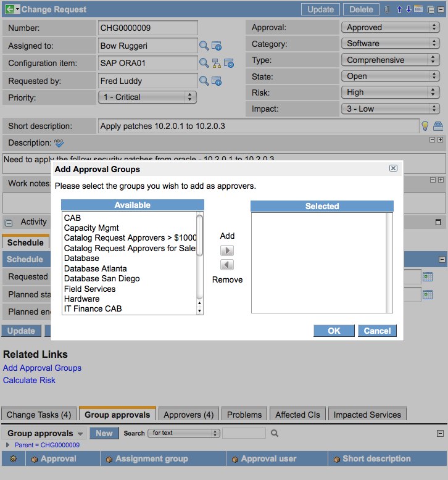Viewport: 448px width, 480px height.
Task: Expand the Parent = CHG0000009 filter breadcrumb
Action: tap(8, 445)
